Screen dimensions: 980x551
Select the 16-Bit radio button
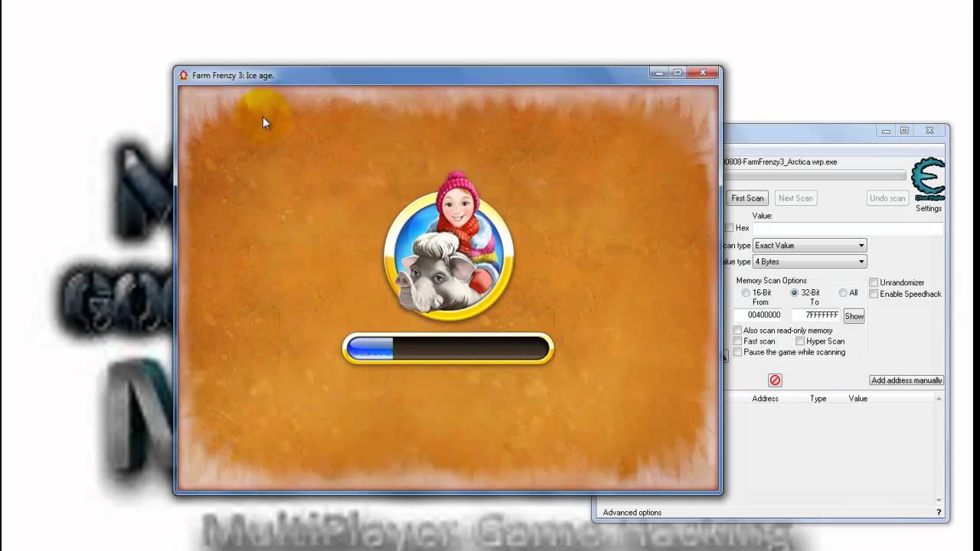coord(746,293)
